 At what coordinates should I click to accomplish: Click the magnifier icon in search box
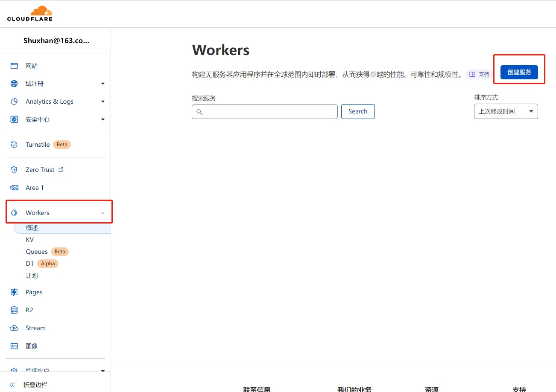point(199,112)
